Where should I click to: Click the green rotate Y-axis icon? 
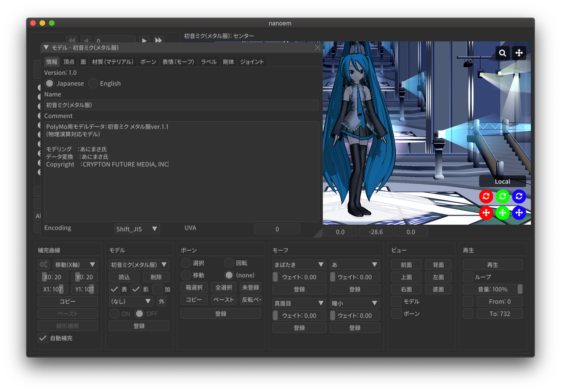(502, 196)
